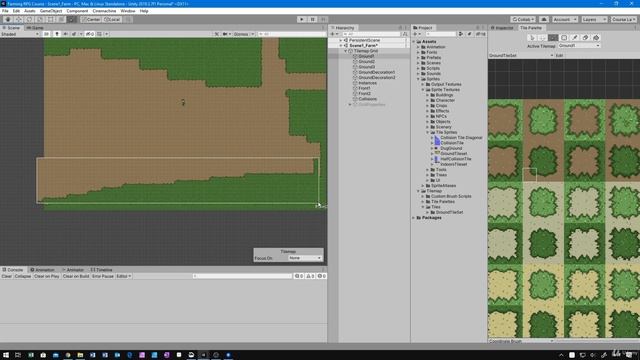Select GroundDecoration1 in Hierarchy
Image resolution: width=640 pixels, height=360 pixels.
(x=377, y=72)
